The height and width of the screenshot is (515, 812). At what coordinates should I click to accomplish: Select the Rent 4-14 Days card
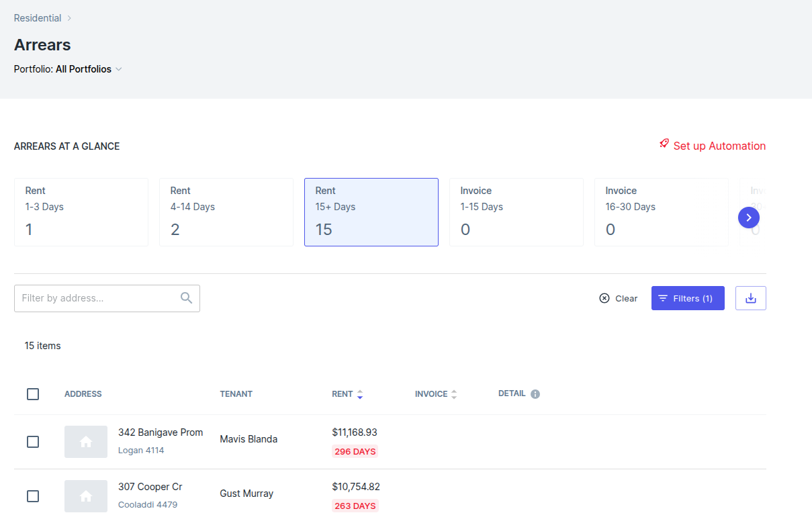tap(226, 212)
